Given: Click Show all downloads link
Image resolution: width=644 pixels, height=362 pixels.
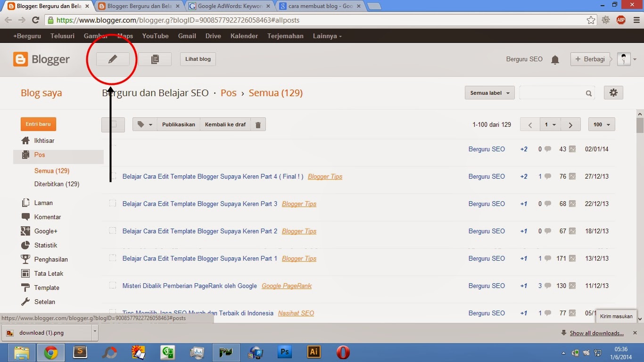Looking at the screenshot, I should click(x=596, y=333).
